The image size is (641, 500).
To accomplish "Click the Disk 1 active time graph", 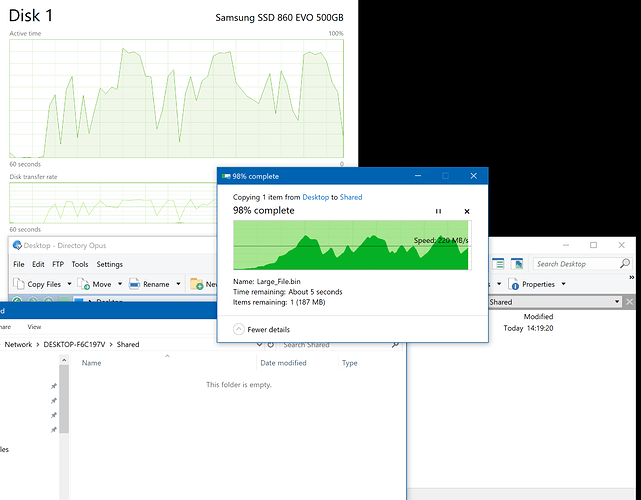I will tap(176, 99).
